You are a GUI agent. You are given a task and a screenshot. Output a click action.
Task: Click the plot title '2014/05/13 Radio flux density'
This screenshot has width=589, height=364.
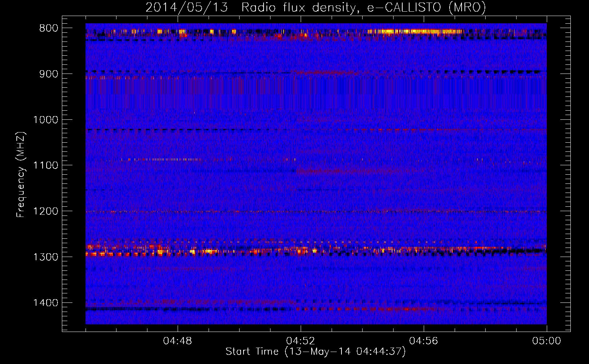pos(316,7)
